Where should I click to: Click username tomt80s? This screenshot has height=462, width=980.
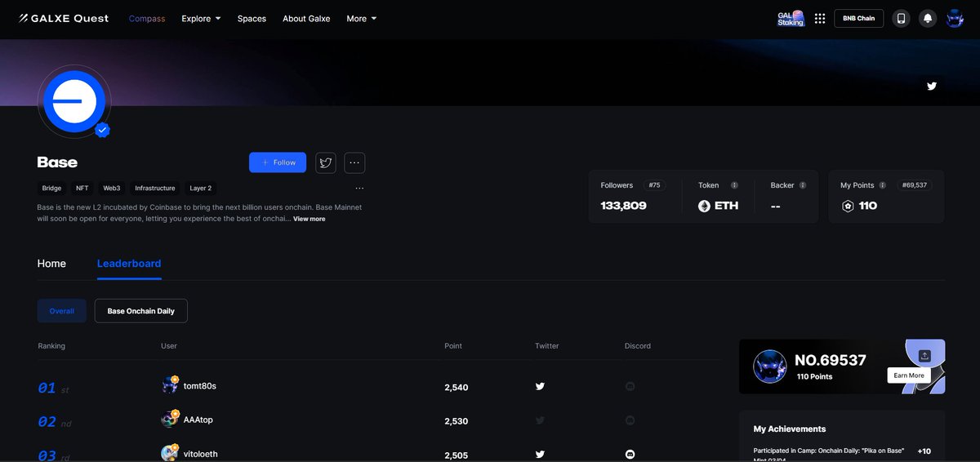(200, 386)
